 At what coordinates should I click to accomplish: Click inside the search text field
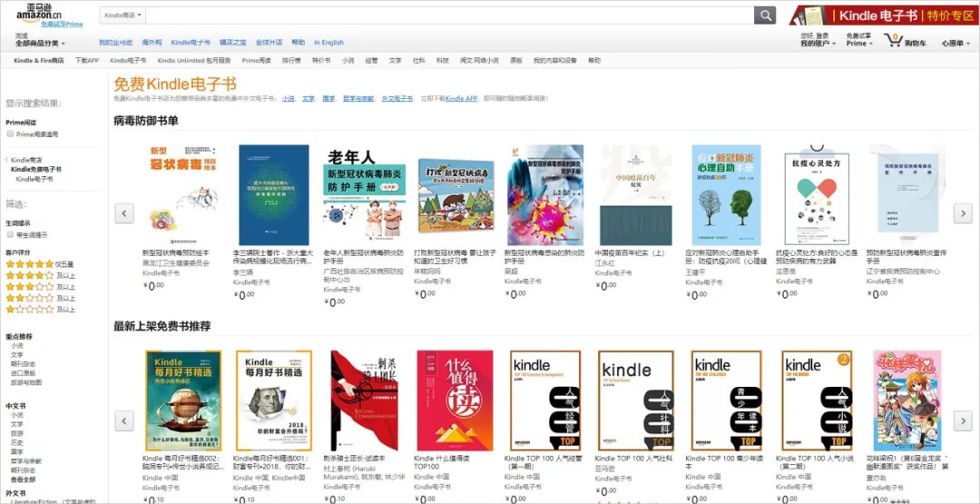pyautogui.click(x=449, y=15)
